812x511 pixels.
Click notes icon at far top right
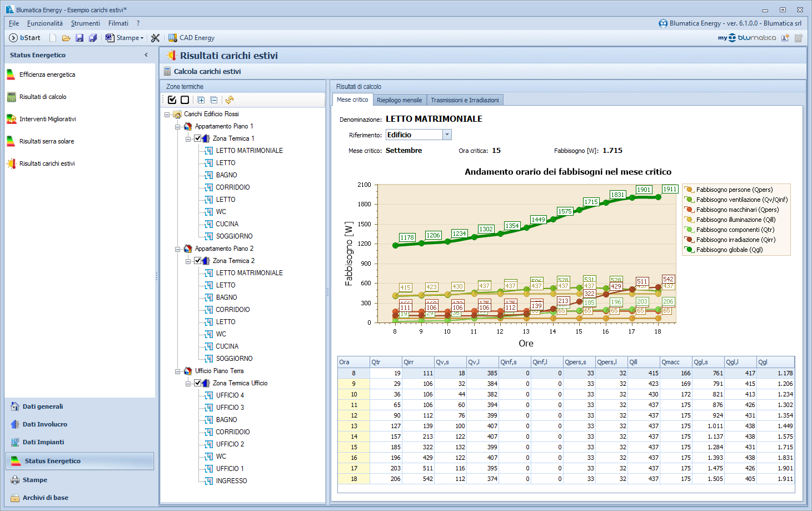coord(799,38)
